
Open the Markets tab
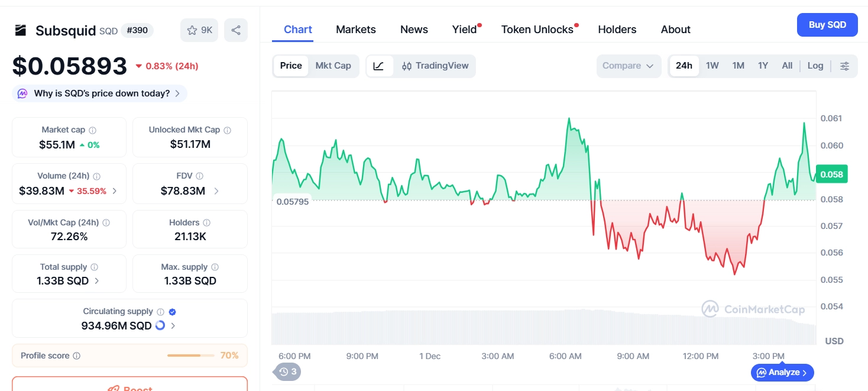tap(355, 30)
